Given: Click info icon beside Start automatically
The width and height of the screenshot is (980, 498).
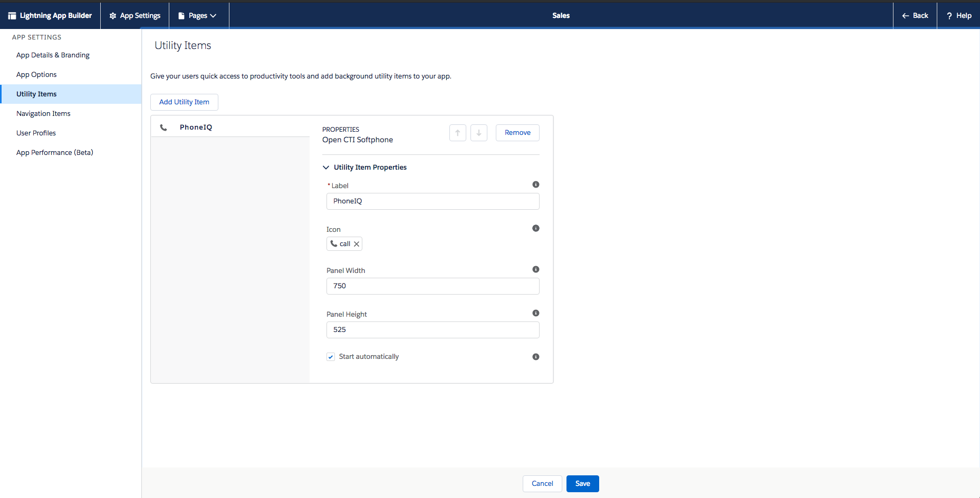Looking at the screenshot, I should (x=535, y=357).
